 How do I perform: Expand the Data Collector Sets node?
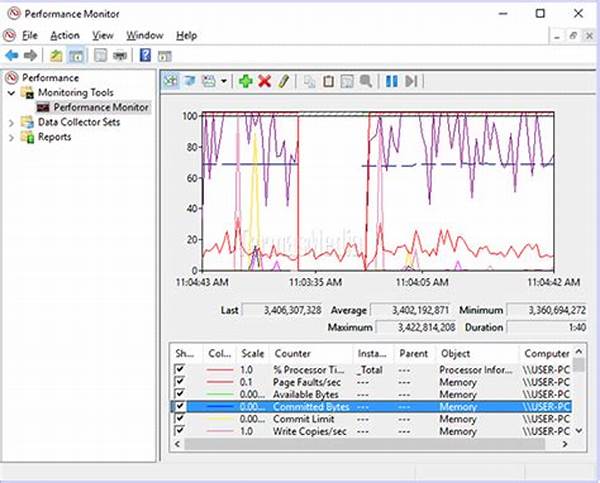pyautogui.click(x=11, y=122)
